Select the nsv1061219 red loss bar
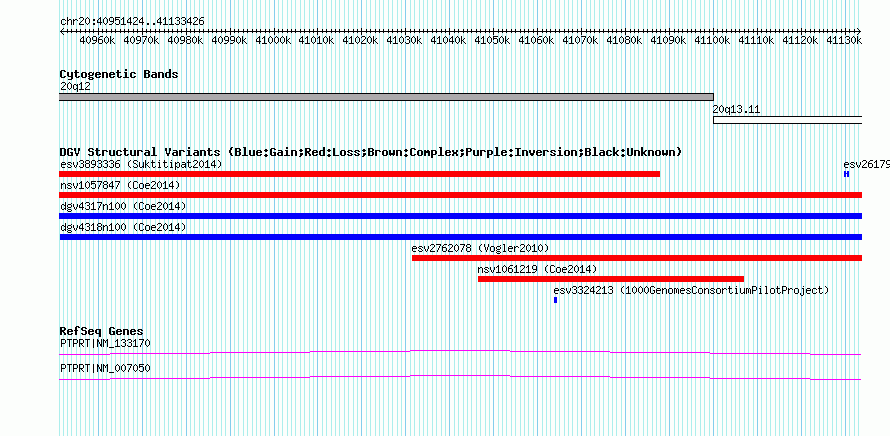 tap(611, 279)
